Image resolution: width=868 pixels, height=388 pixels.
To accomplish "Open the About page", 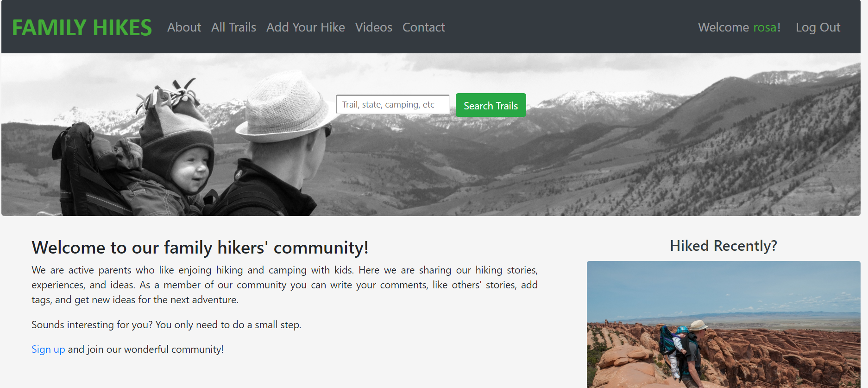I will tap(184, 27).
